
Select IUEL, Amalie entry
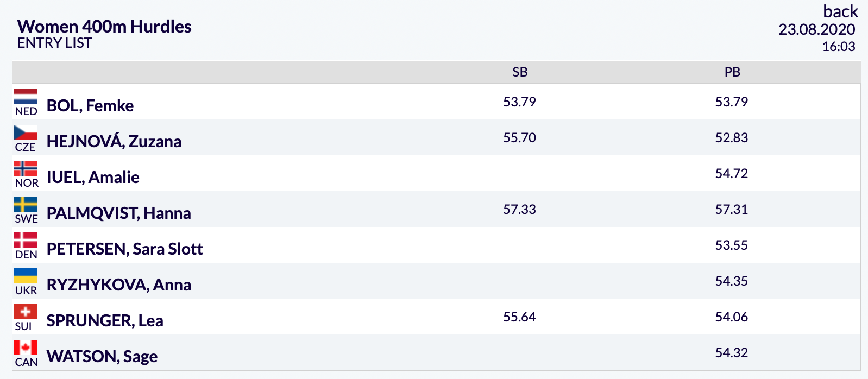tap(93, 177)
